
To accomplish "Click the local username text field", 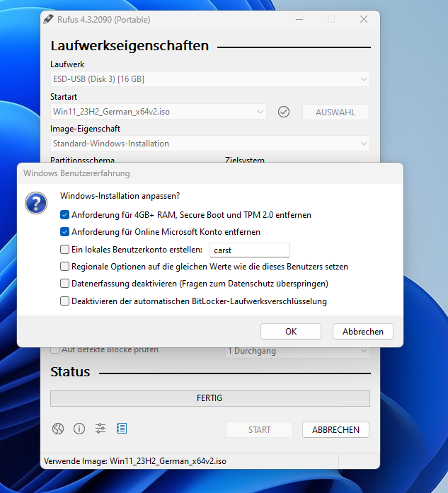I will (249, 250).
